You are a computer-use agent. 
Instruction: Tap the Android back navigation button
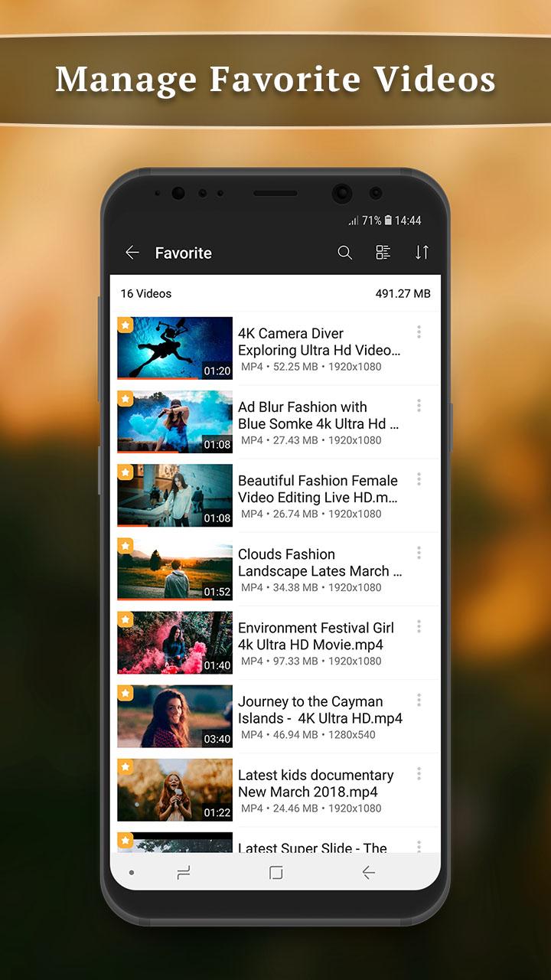pyautogui.click(x=368, y=873)
